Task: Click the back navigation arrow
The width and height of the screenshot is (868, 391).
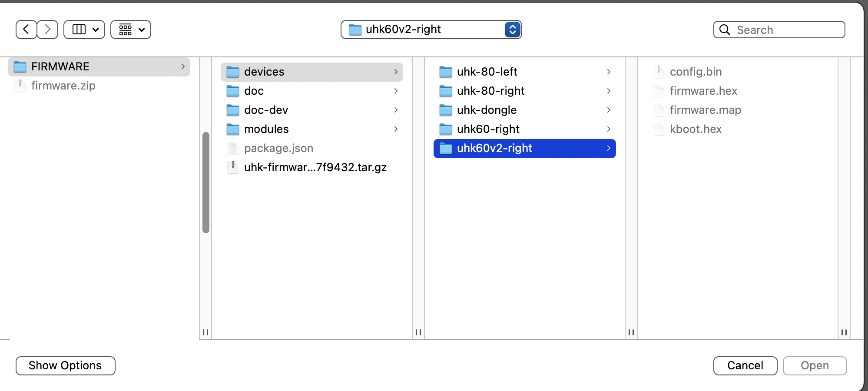Action: (x=26, y=30)
